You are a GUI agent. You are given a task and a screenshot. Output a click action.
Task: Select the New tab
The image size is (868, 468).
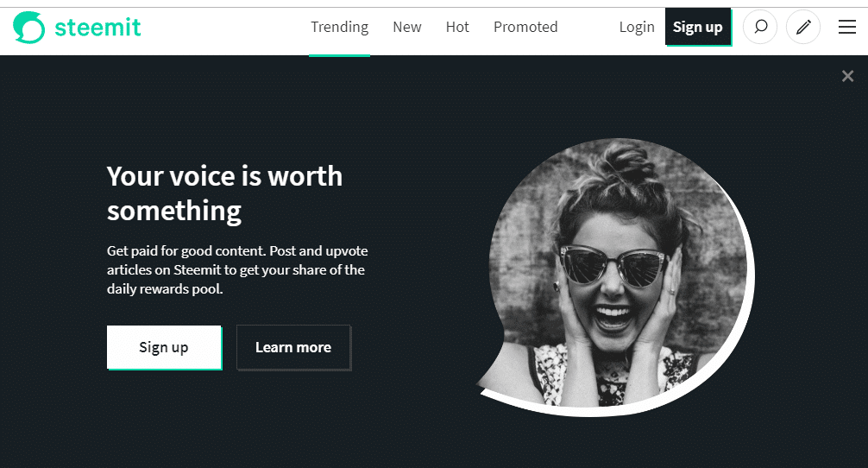pos(406,28)
